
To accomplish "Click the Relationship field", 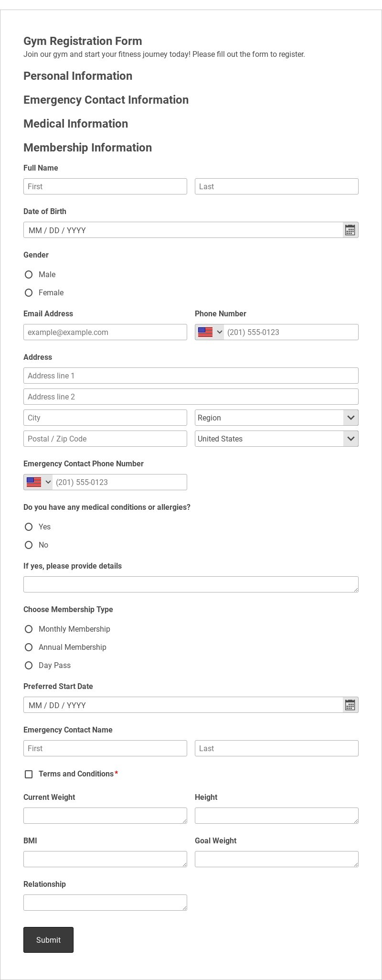I will tap(105, 903).
